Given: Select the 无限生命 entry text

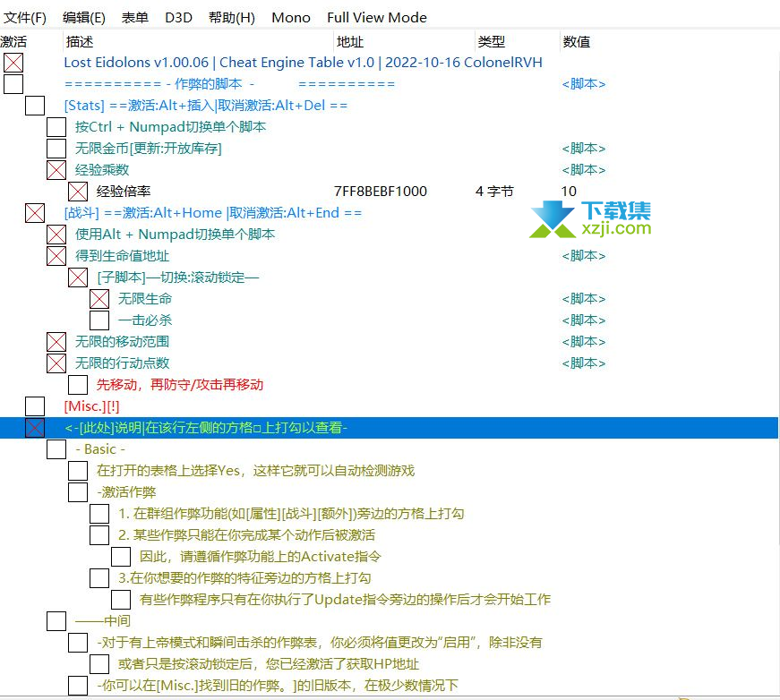Looking at the screenshot, I should pos(145,299).
